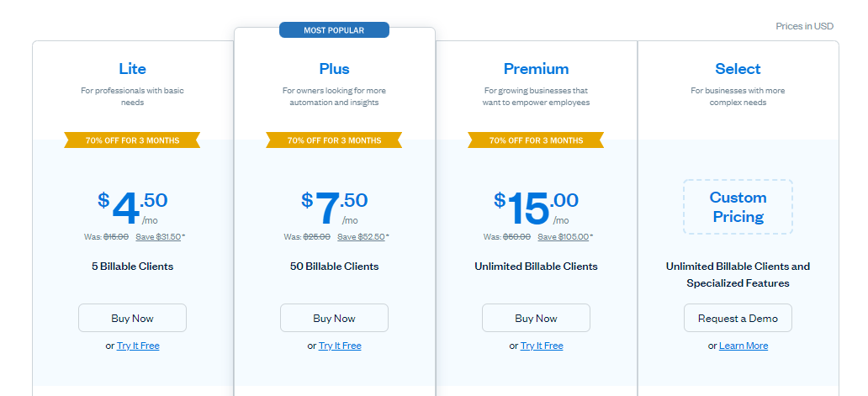Click the Plus plan heading
Viewport: 868px width, 396px height.
334,69
